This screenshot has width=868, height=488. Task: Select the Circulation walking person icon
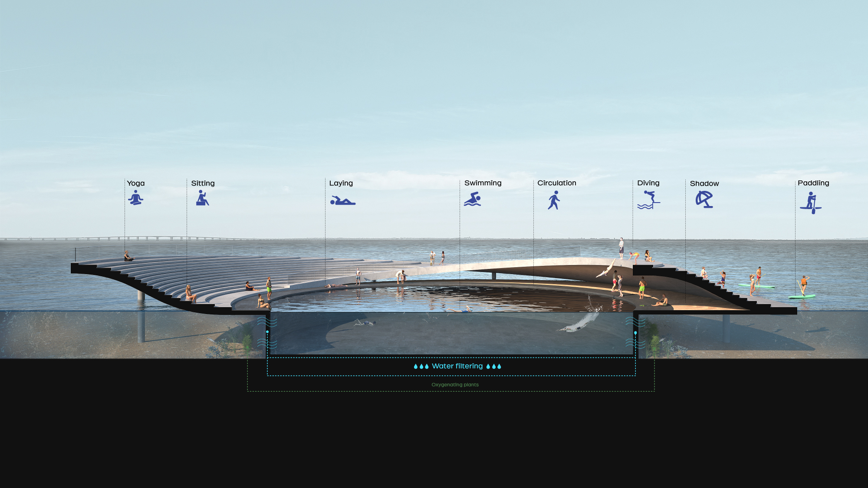(x=554, y=200)
